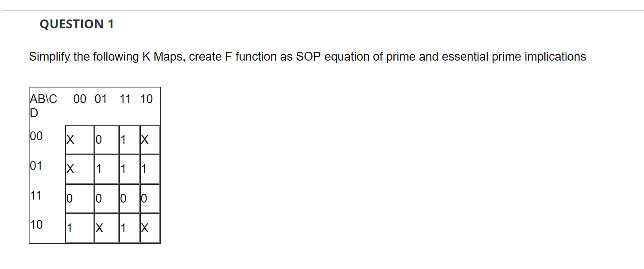Click the X cell at row 01, column 00
The height and width of the screenshot is (269, 644).
[80, 169]
